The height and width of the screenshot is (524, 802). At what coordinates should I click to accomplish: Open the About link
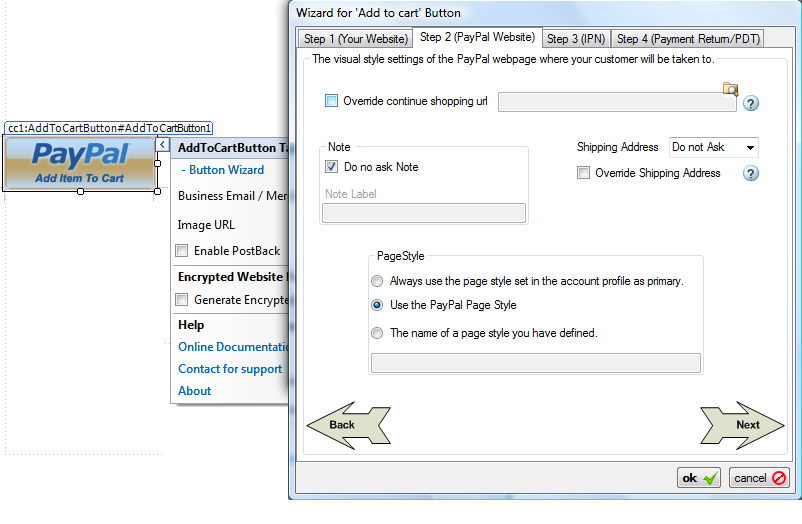(194, 391)
